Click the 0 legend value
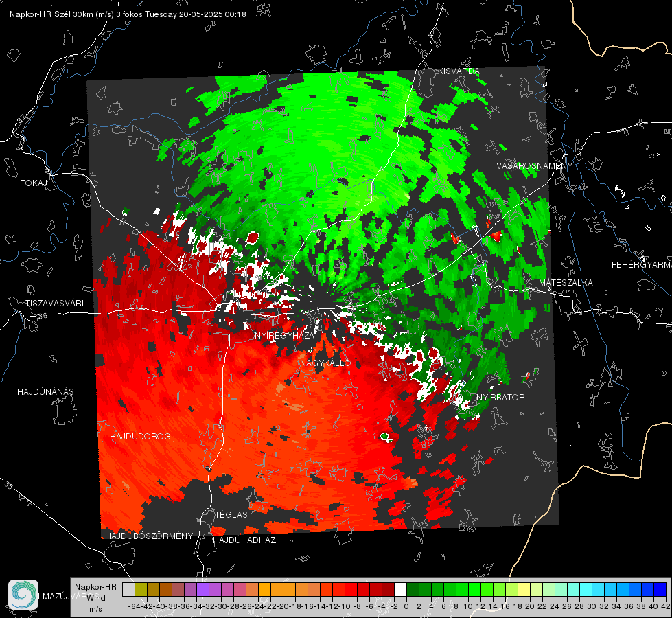Screen dimensions: 672x618 tap(406, 606)
